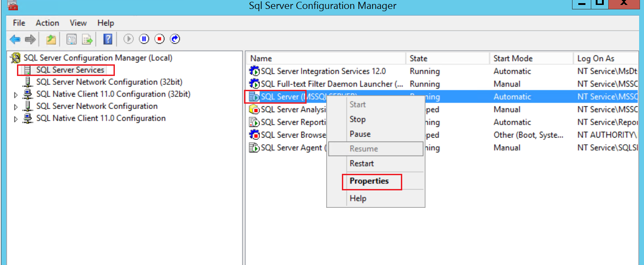Viewport: 644px width, 265px height.
Task: Select the SQL Server Integration Services 12.0 row
Action: click(x=323, y=72)
